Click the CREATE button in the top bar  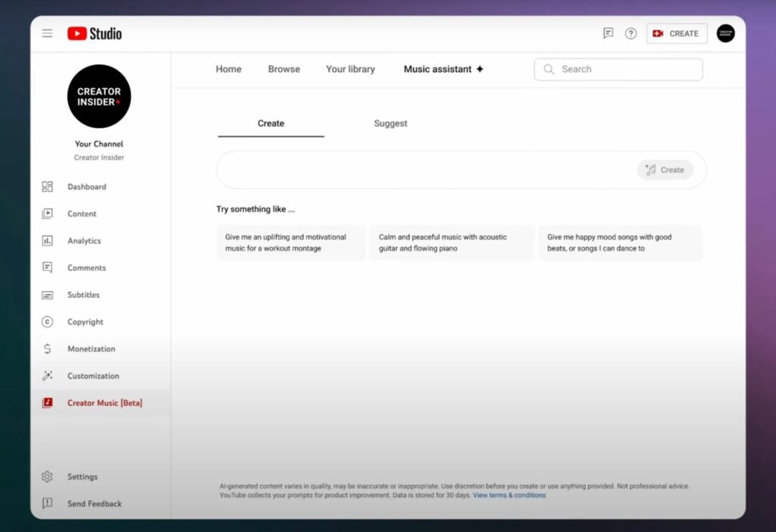(676, 33)
